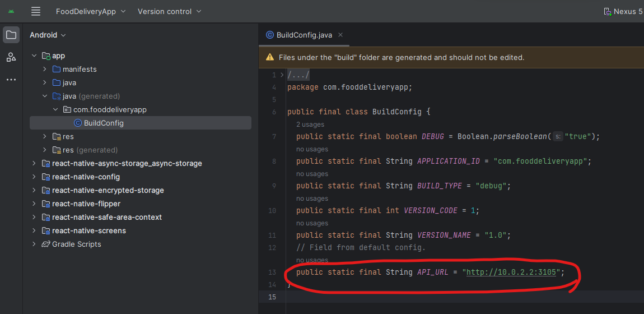Place caret on empty line 15
The height and width of the screenshot is (314, 644).
click(464, 297)
